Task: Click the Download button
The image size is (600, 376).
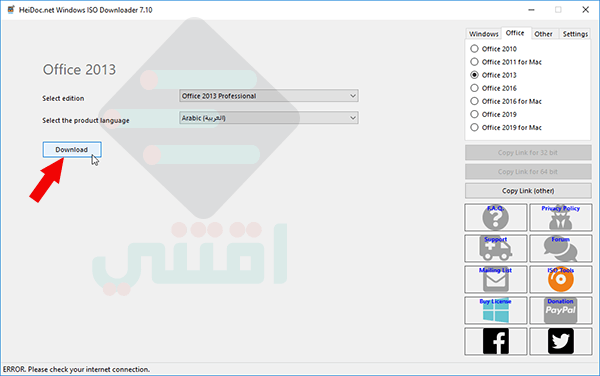Action: point(72,150)
